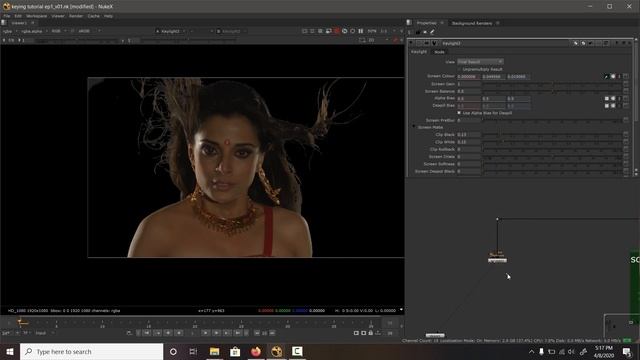Open the Edit menu

(18, 16)
